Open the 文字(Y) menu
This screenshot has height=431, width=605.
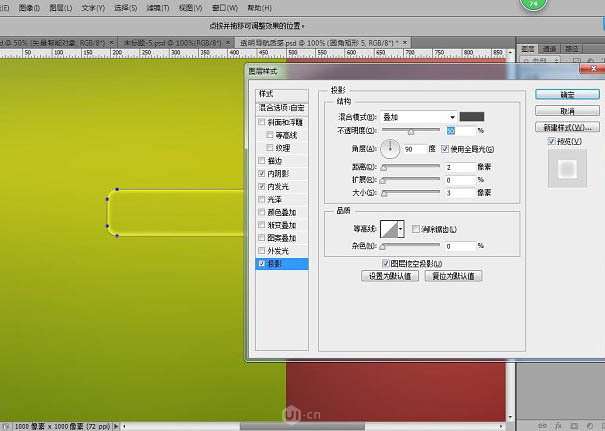pyautogui.click(x=93, y=8)
